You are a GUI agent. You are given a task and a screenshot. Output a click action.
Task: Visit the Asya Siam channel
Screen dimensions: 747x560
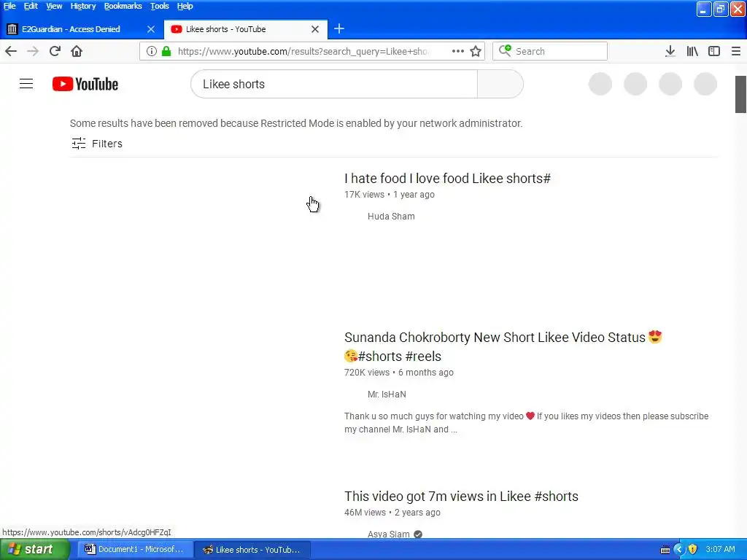pyautogui.click(x=388, y=534)
